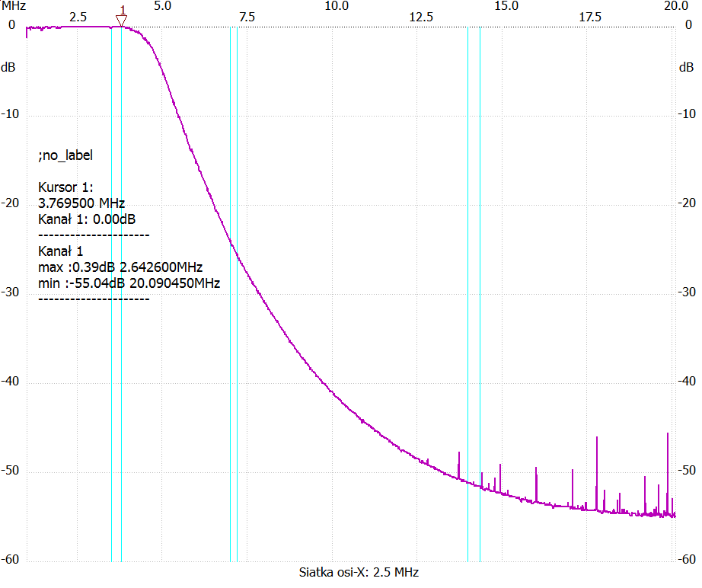Click the Siatka osi-X: 2.5 MHz caption

[359, 572]
